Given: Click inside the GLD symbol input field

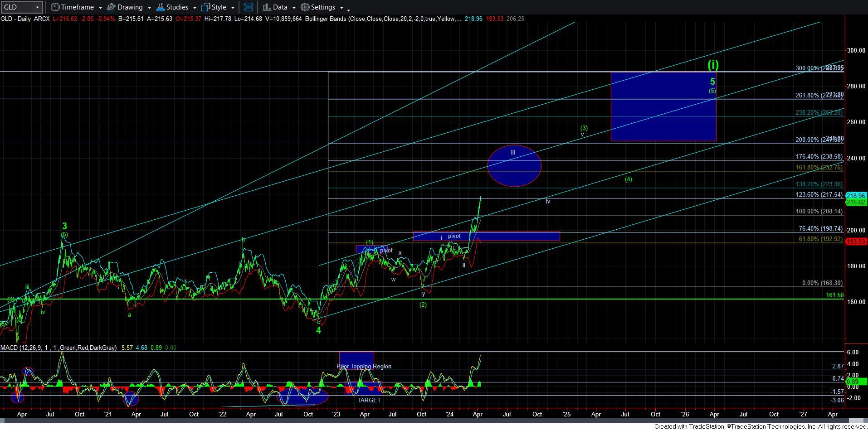Looking at the screenshot, I should click(17, 7).
